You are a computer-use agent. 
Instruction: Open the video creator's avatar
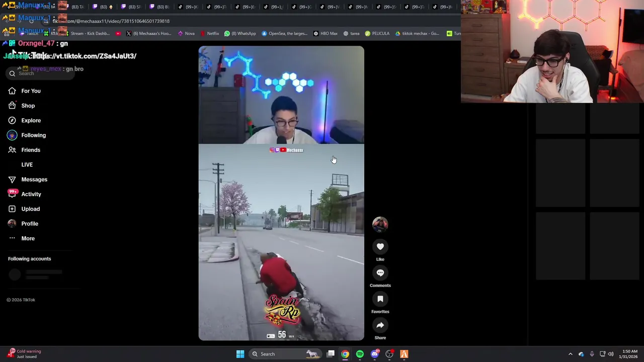click(380, 224)
